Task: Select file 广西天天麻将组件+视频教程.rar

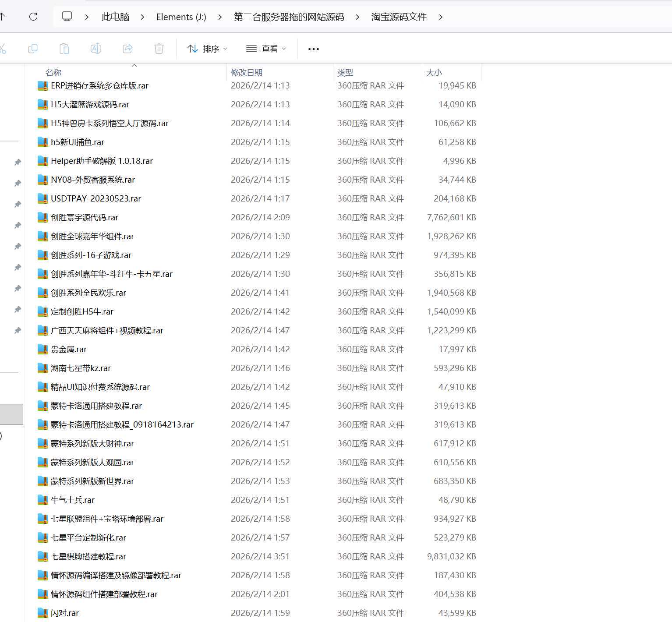Action: coord(107,330)
